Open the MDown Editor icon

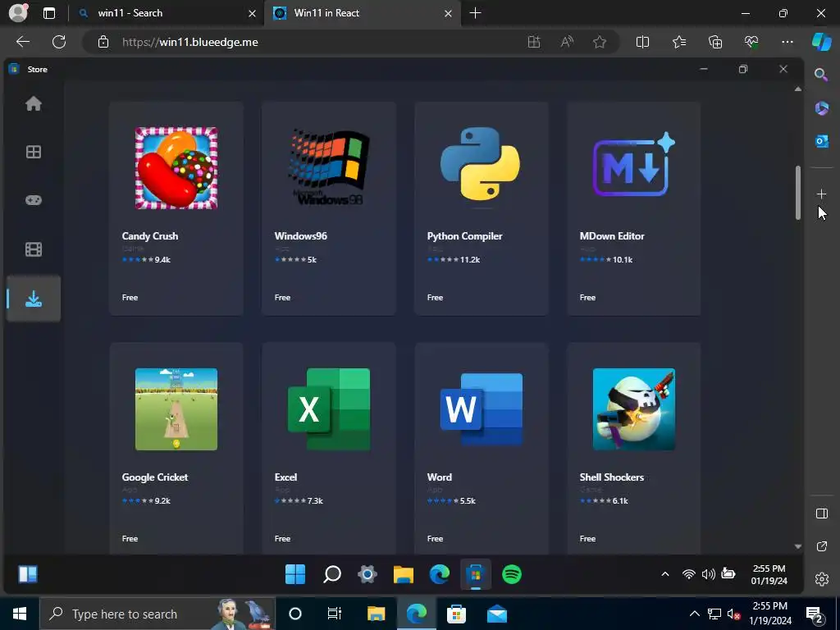[634, 164]
